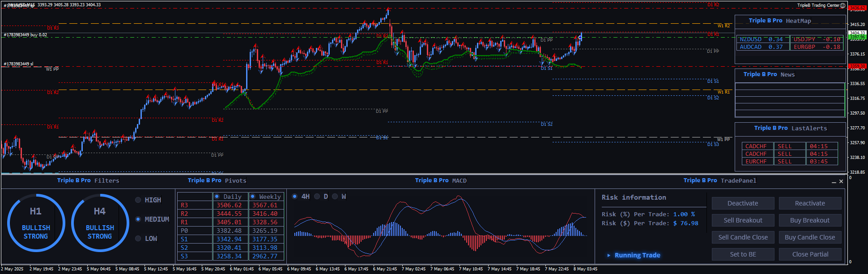Close the TradePanel with the X icon
Screen dimensions: 868x274
pyautogui.click(x=841, y=181)
